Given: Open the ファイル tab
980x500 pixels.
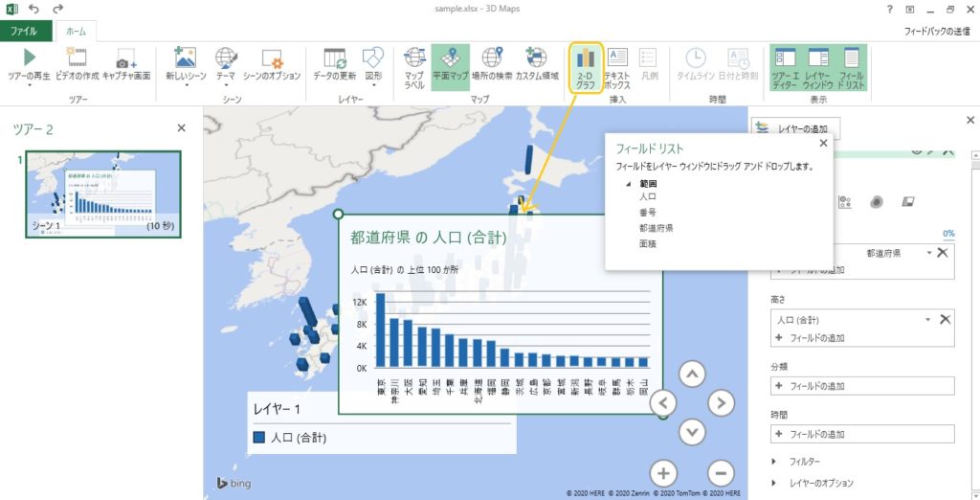Looking at the screenshot, I should tap(23, 31).
